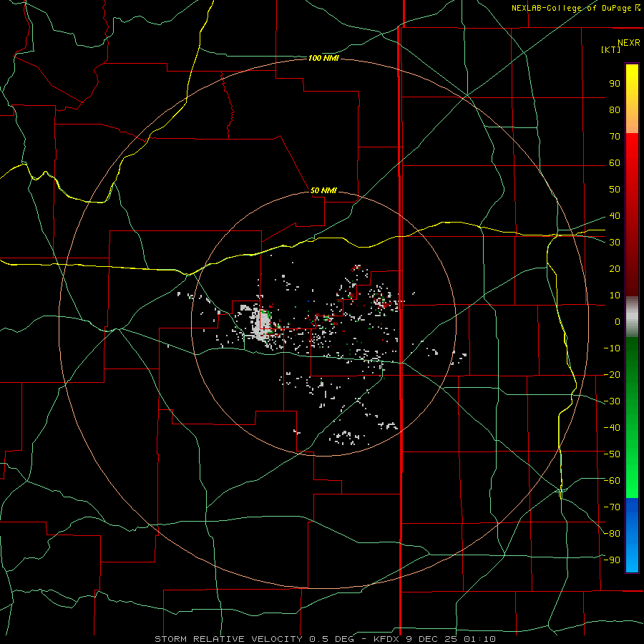644x644 pixels.
Task: Click the "60" scale tick label
Action: pos(615,163)
